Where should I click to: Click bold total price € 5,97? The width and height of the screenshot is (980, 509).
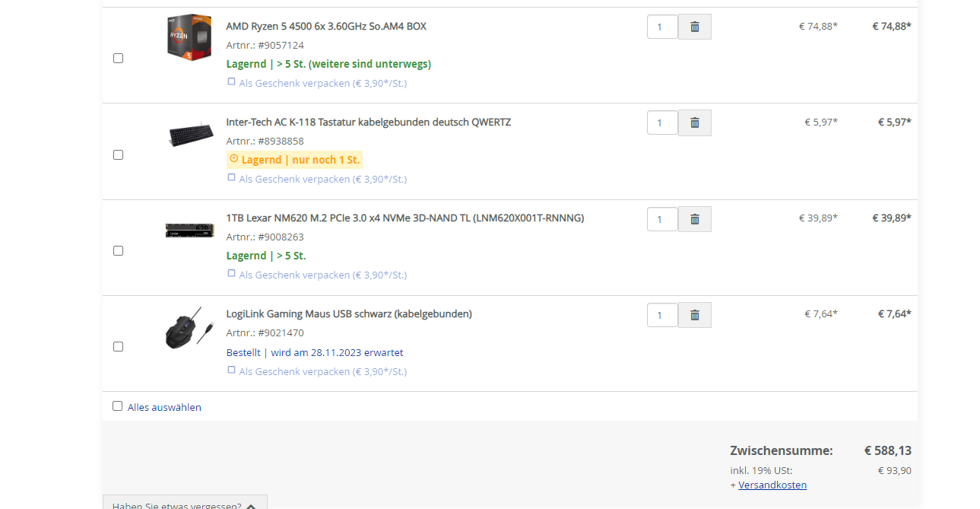pos(894,122)
